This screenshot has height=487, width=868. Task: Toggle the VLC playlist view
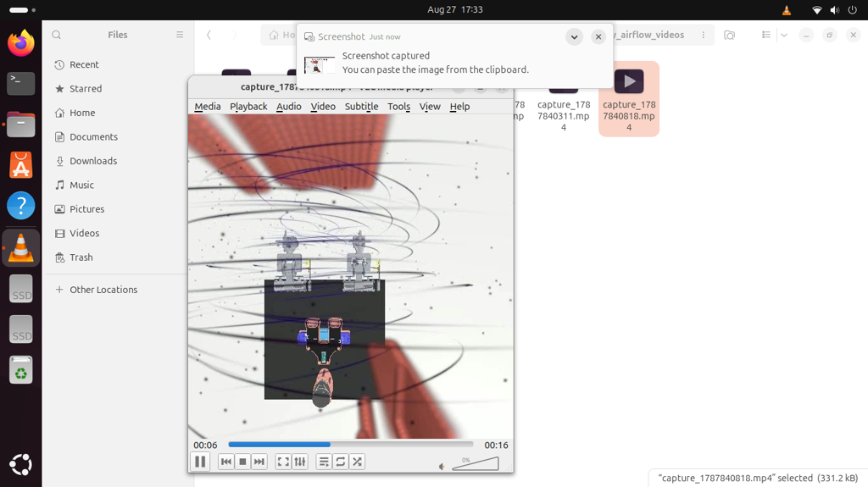coord(324,462)
